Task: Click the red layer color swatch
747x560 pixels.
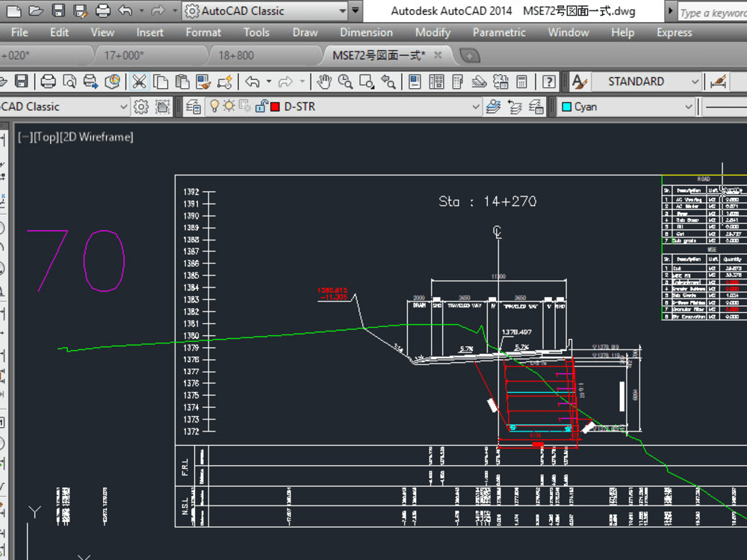Action: click(x=275, y=106)
